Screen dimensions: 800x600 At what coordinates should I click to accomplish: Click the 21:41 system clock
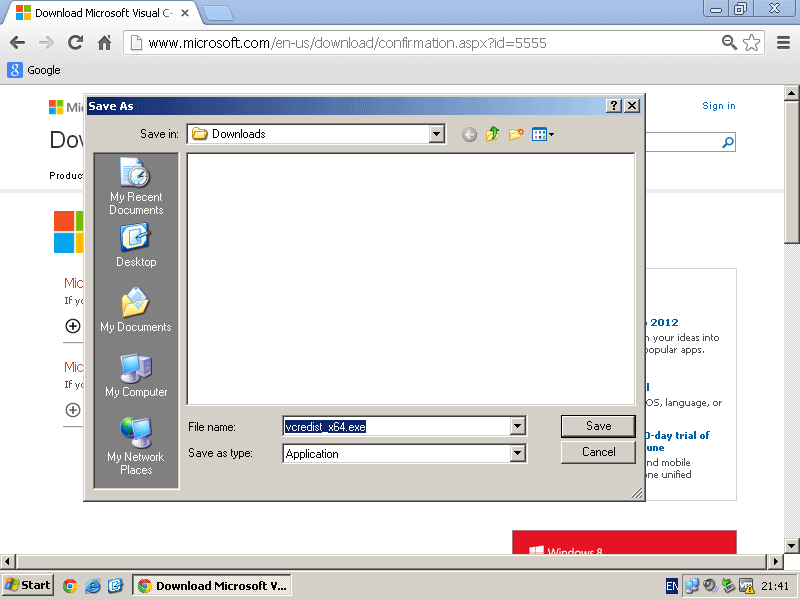(775, 586)
